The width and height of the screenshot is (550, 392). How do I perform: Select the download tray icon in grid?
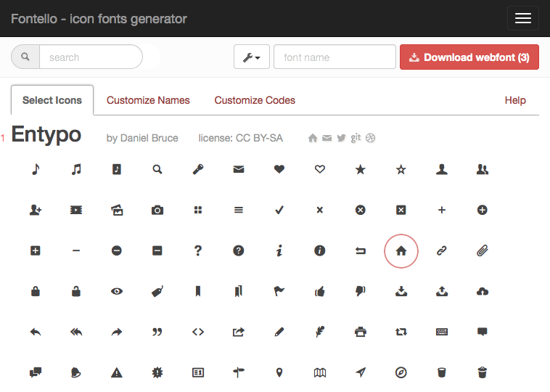coord(401,291)
